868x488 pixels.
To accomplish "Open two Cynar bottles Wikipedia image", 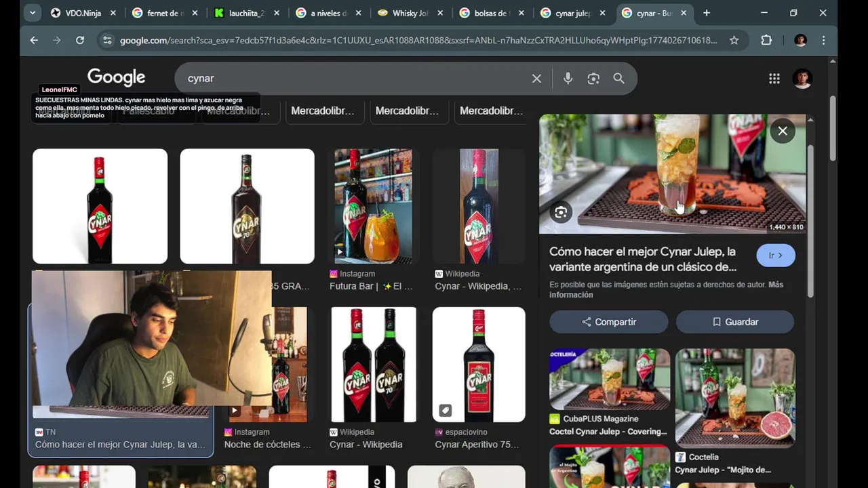I will 374,365.
